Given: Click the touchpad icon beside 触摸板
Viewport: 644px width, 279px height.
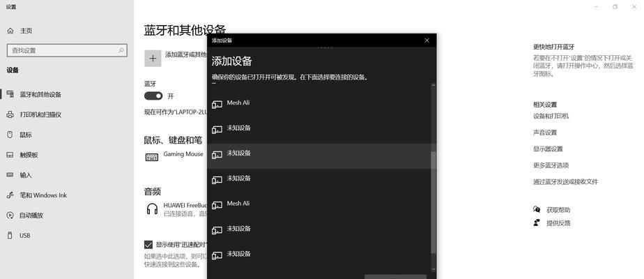Looking at the screenshot, I should pyautogui.click(x=10, y=155).
